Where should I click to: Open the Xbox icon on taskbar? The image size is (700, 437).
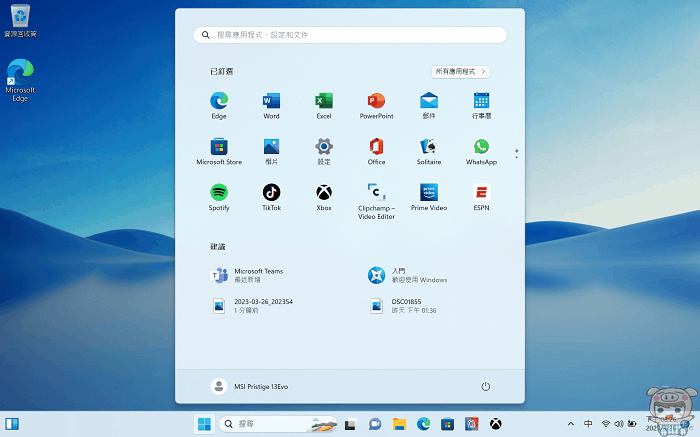click(x=496, y=424)
